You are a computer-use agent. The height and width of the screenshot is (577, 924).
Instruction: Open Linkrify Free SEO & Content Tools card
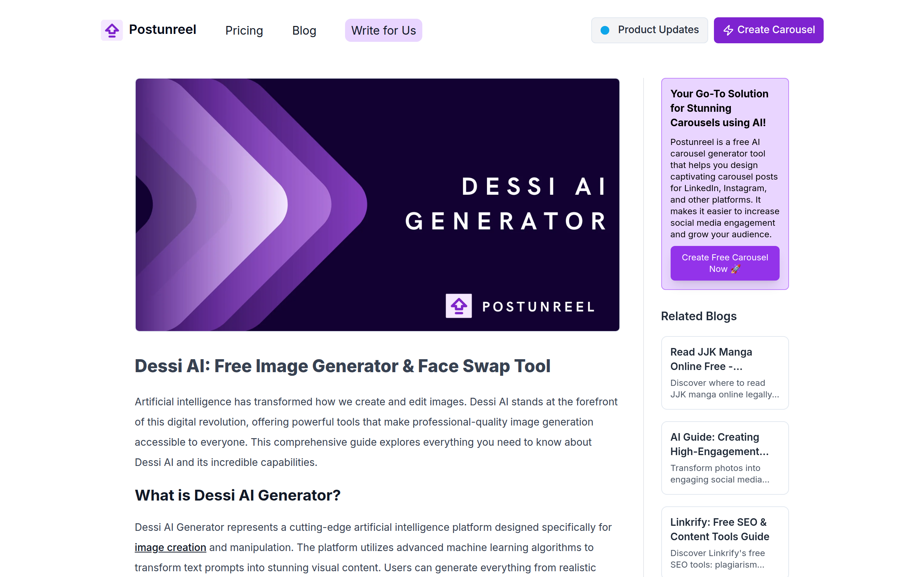pos(724,542)
